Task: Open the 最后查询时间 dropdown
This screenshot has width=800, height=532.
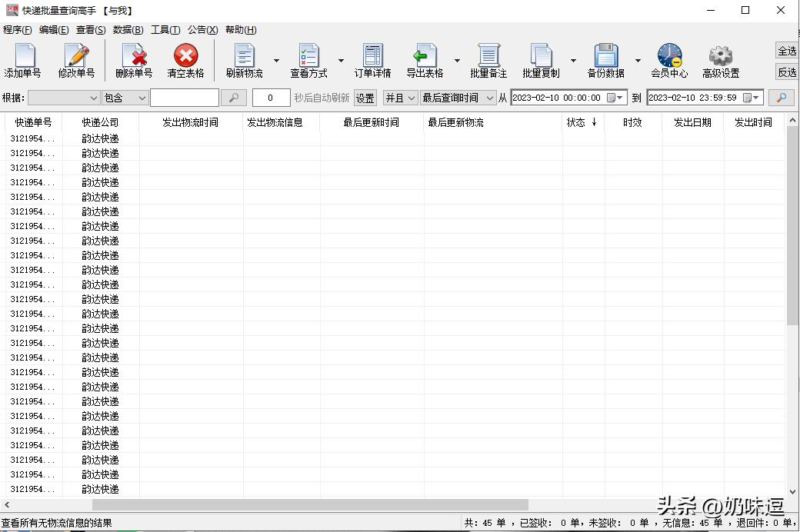Action: click(x=458, y=98)
